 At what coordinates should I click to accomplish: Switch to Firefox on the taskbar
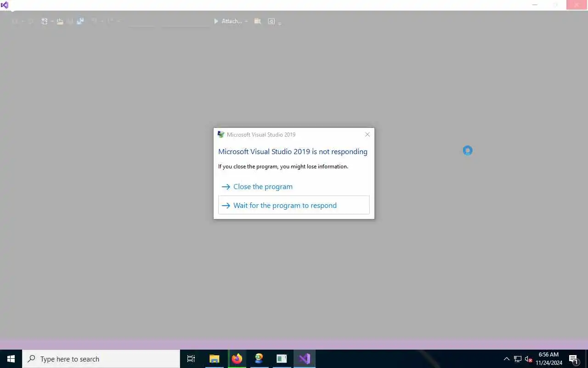(237, 359)
